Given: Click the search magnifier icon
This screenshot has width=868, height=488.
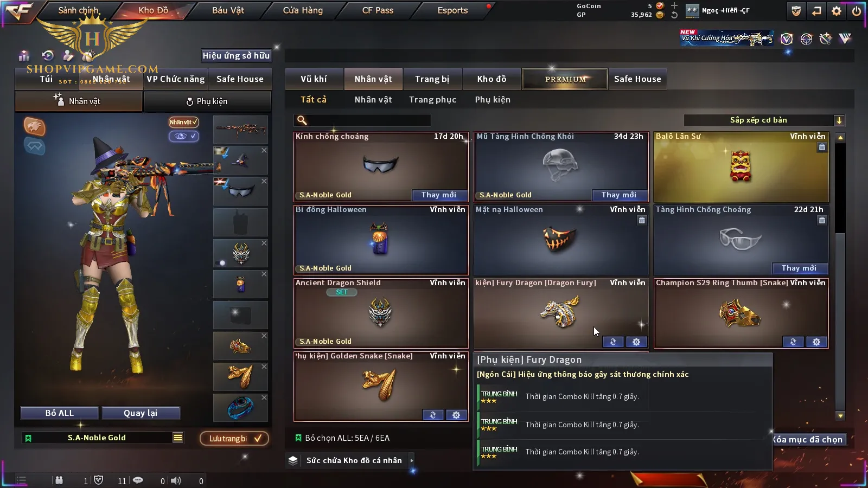Looking at the screenshot, I should (x=302, y=120).
